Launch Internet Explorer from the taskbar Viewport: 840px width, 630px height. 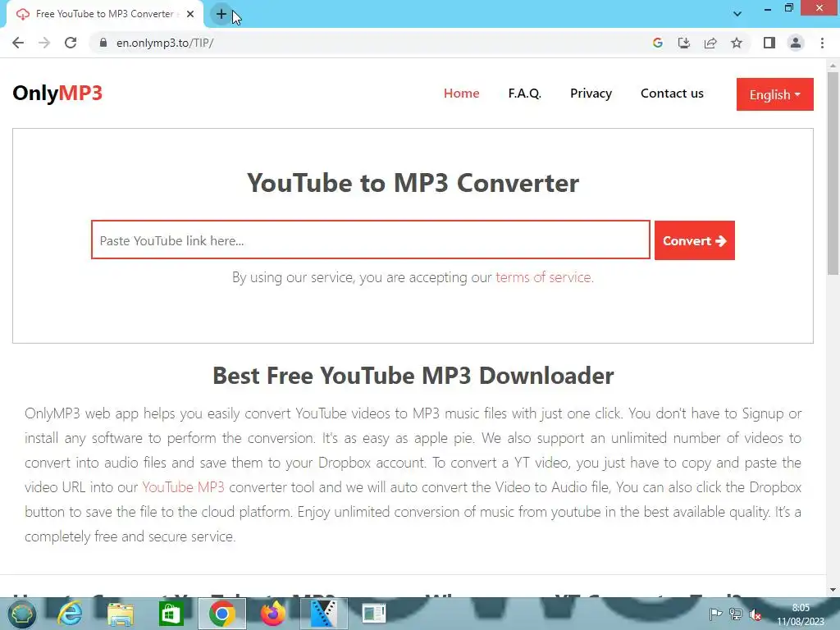(x=71, y=614)
